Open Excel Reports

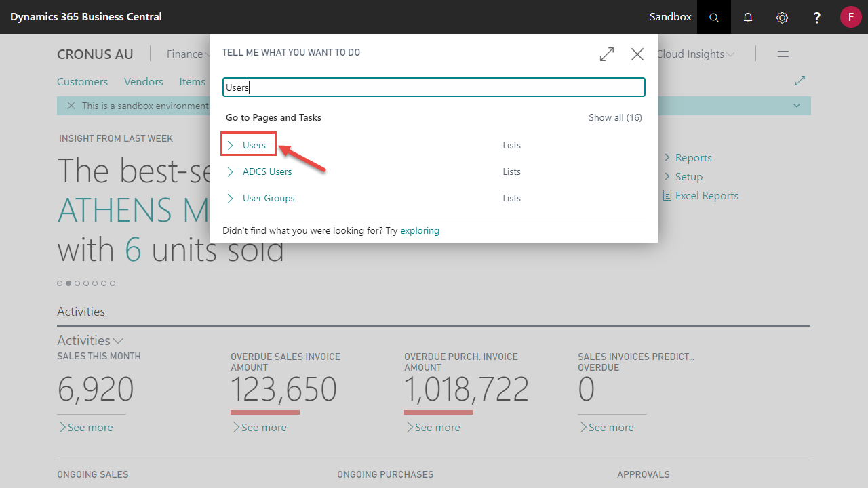coord(701,195)
